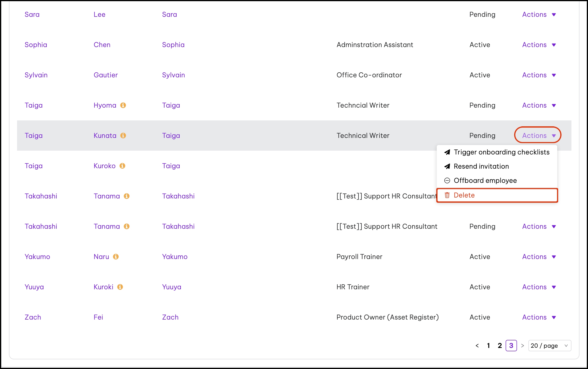Click paper plane icon for Resend invitation
Viewport: 588px width, 369px height.
[x=447, y=167]
